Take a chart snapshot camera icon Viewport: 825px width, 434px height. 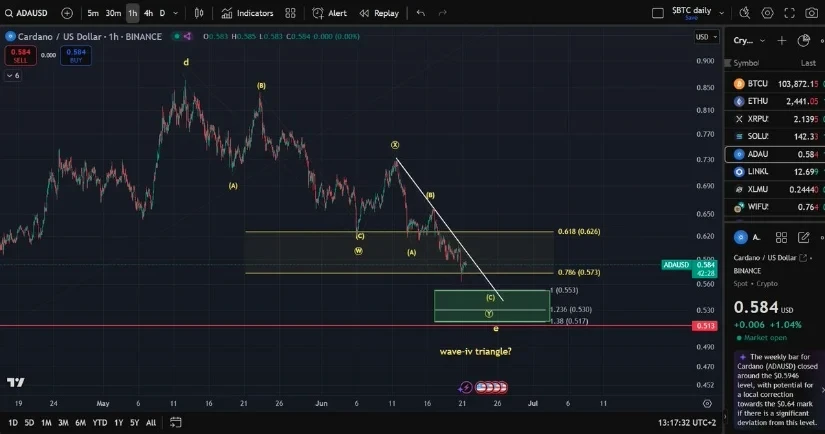[x=812, y=13]
